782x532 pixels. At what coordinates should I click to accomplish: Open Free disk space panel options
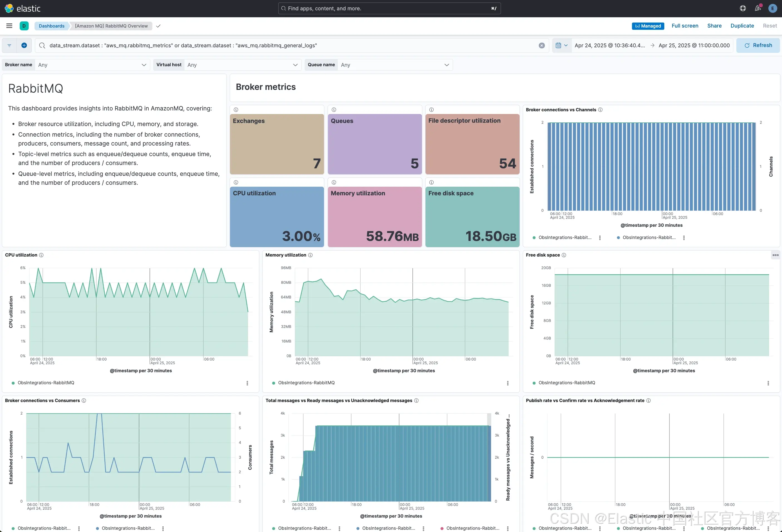pyautogui.click(x=775, y=255)
